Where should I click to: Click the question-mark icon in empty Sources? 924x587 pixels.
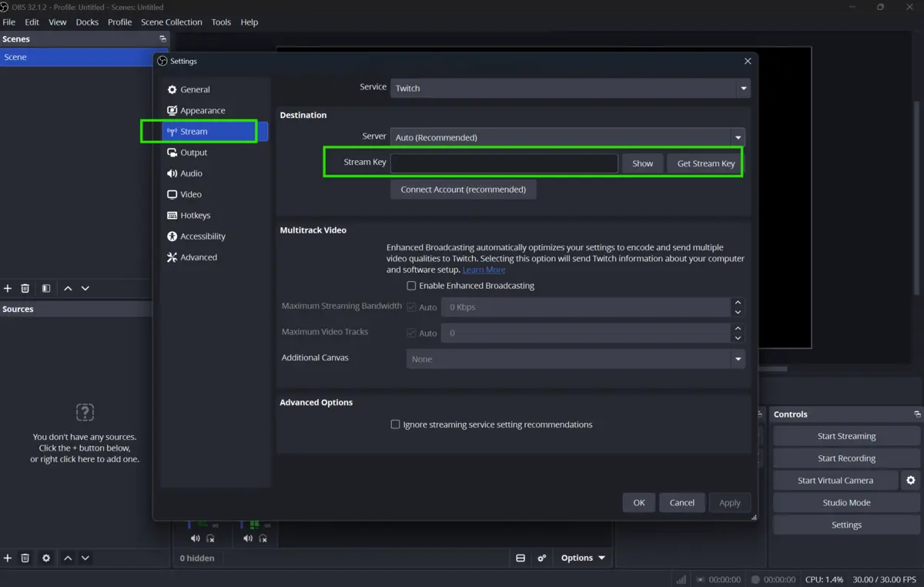(x=85, y=411)
